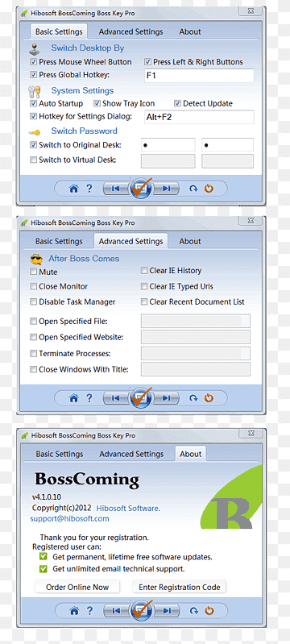
Task: Switch to Basic Settings tab in bottom window
Action: pos(59,454)
